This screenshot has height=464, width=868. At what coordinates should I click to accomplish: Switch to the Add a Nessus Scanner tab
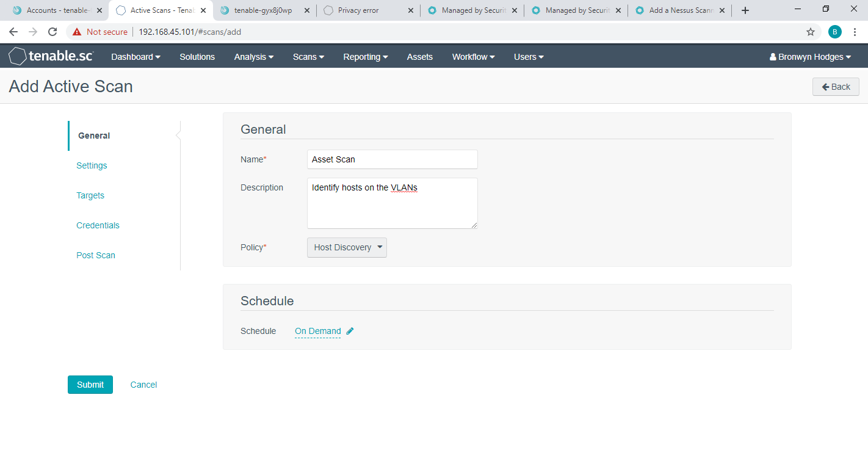(x=679, y=10)
